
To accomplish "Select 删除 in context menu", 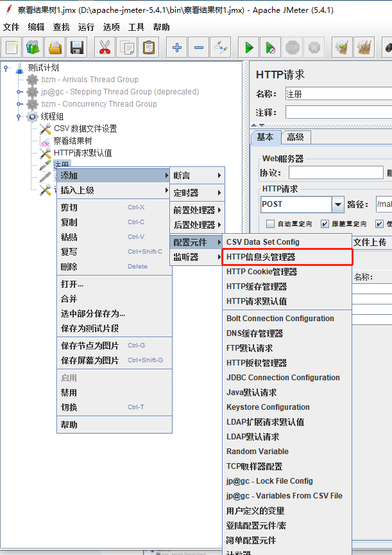I will 114,267.
